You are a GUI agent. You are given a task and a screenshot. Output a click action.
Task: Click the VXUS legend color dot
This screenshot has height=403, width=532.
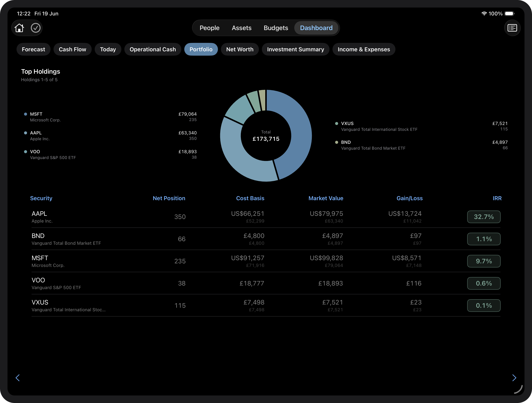coord(336,123)
